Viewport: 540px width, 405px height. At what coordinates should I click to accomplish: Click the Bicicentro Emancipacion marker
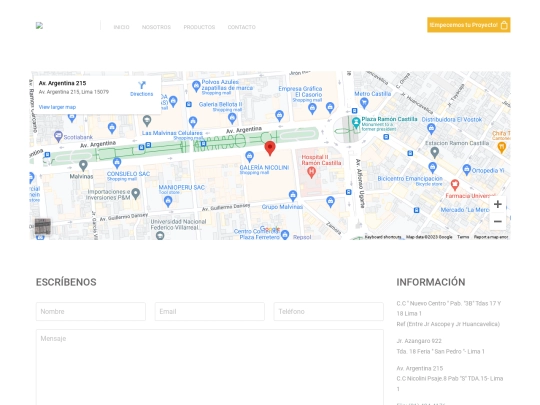433,168
